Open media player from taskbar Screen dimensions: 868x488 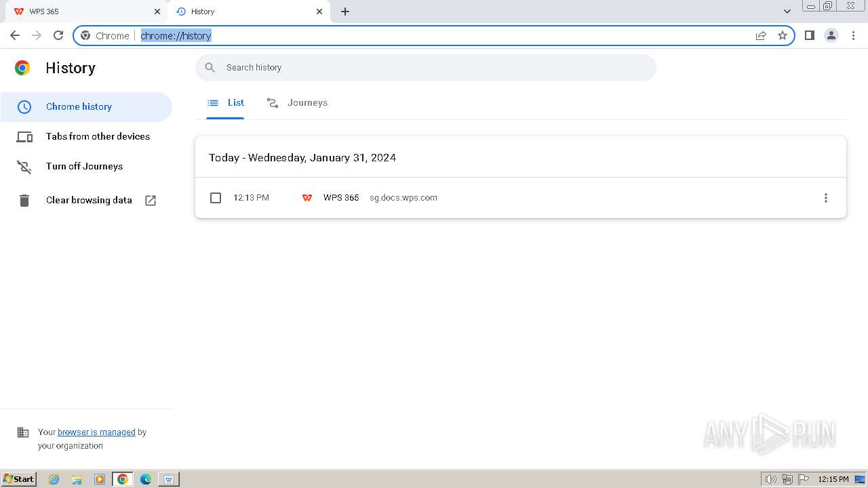[x=100, y=479]
